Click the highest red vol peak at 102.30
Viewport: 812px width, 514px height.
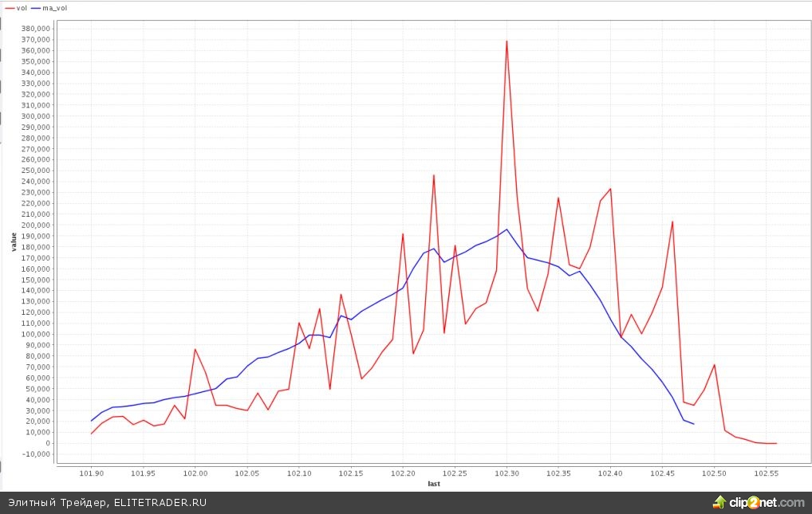coord(507,41)
